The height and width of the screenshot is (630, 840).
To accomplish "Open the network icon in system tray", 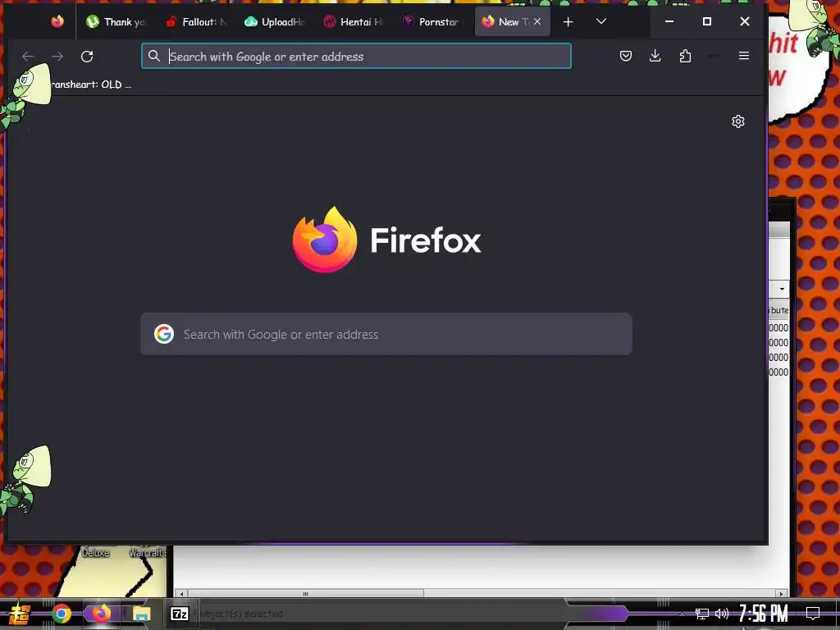I will click(702, 614).
